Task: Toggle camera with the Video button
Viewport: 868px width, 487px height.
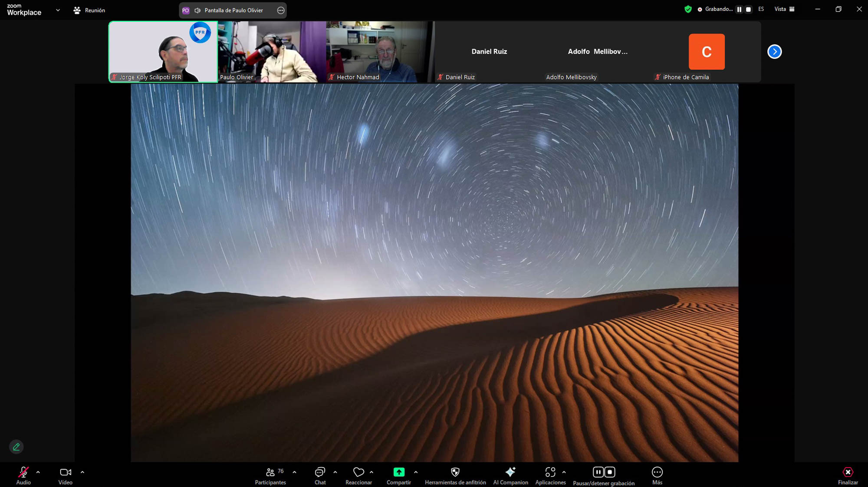Action: [x=66, y=476]
